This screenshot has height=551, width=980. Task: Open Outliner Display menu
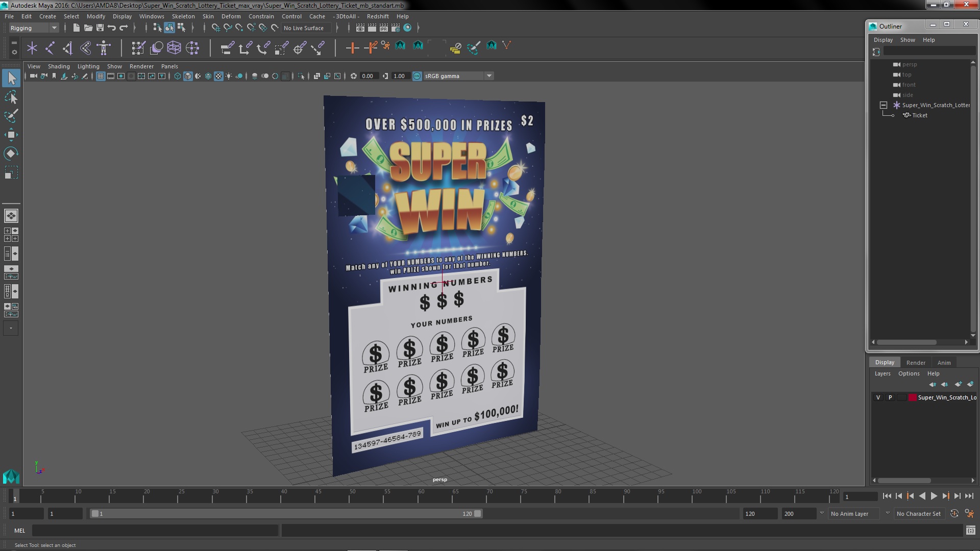(x=883, y=40)
